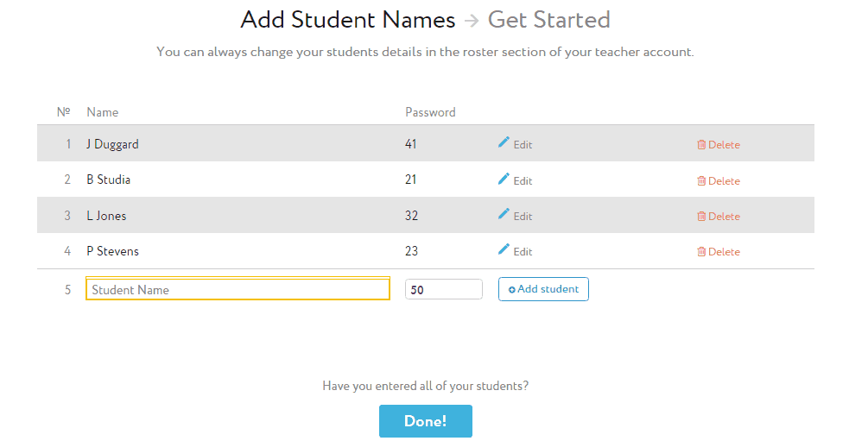The height and width of the screenshot is (441, 868).
Task: Click the Delete text link for B Studia
Action: pos(724,181)
